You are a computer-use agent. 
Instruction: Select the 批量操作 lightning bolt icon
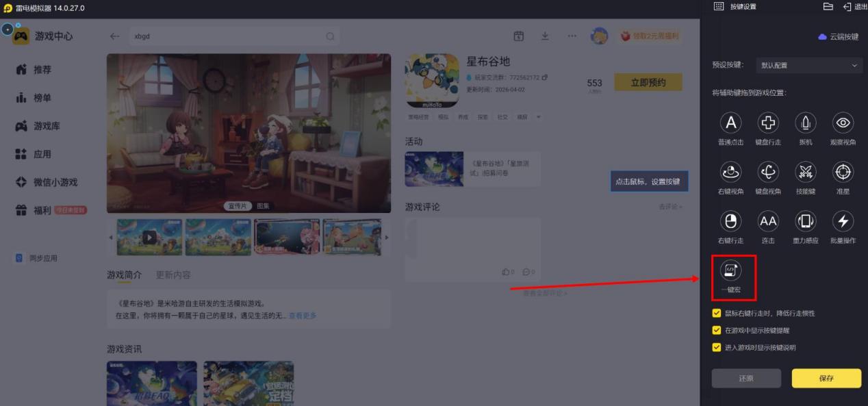[x=843, y=220]
